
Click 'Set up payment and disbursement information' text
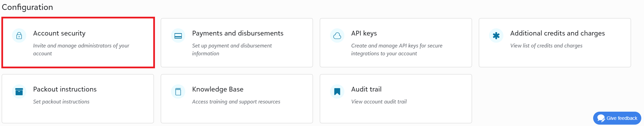tap(232, 50)
